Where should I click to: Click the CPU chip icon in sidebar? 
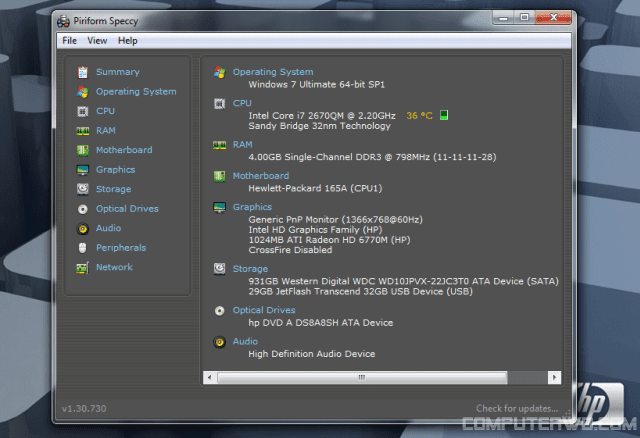pyautogui.click(x=83, y=111)
